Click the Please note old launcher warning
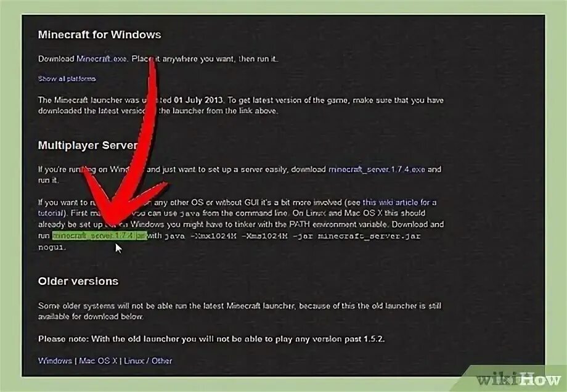Viewport: 567px width, 392px height. (x=211, y=339)
